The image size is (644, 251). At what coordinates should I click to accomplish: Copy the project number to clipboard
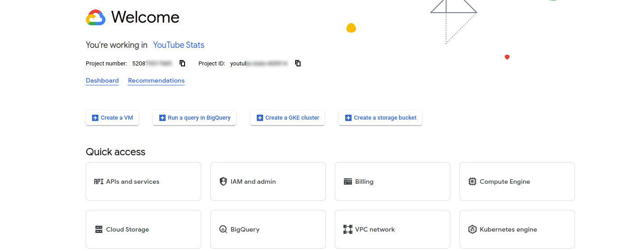tap(182, 63)
